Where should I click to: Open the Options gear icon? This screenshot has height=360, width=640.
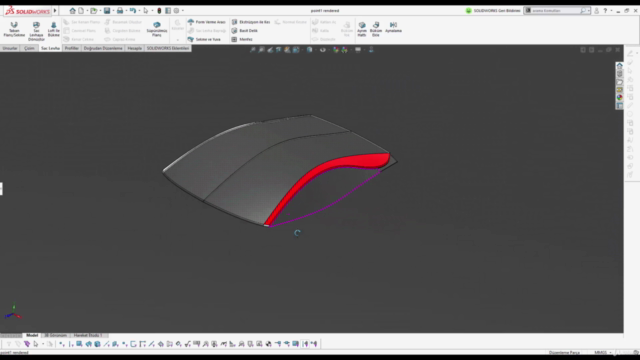pyautogui.click(x=176, y=11)
